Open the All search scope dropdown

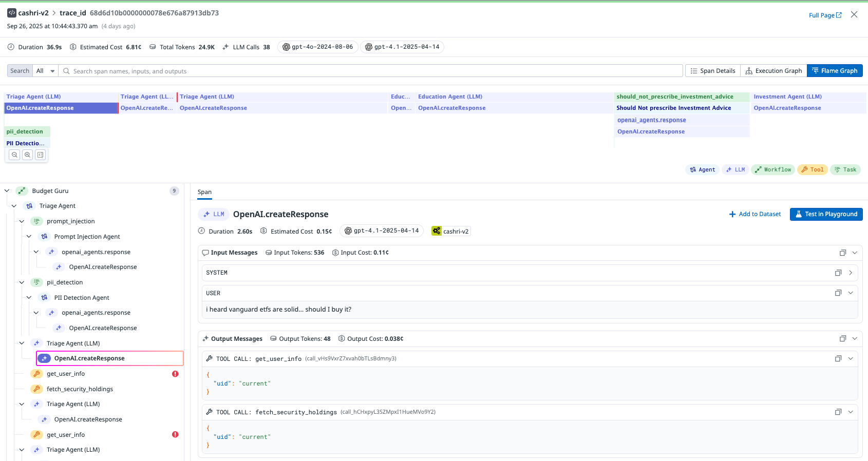pyautogui.click(x=45, y=71)
